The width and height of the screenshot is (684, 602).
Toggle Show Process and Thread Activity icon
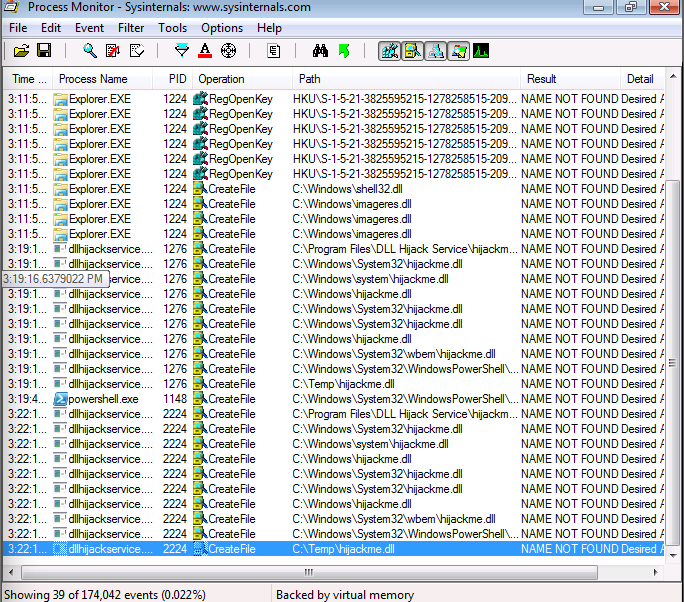tap(458, 51)
